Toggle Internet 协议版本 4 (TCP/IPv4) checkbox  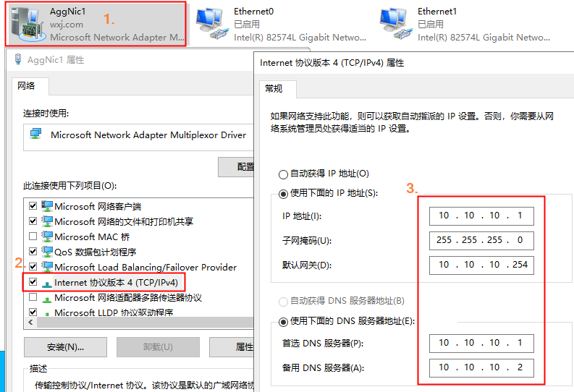pyautogui.click(x=33, y=281)
